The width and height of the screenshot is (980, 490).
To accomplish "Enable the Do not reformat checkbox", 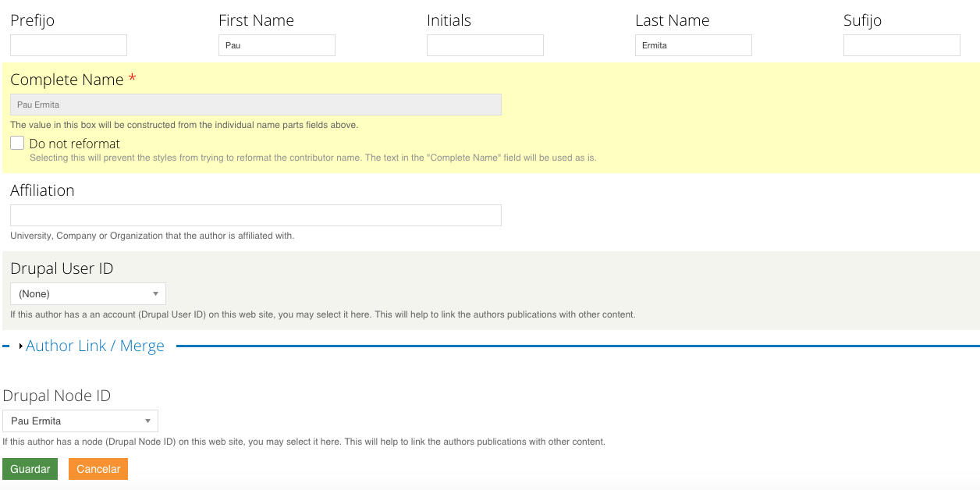I will click(x=17, y=143).
